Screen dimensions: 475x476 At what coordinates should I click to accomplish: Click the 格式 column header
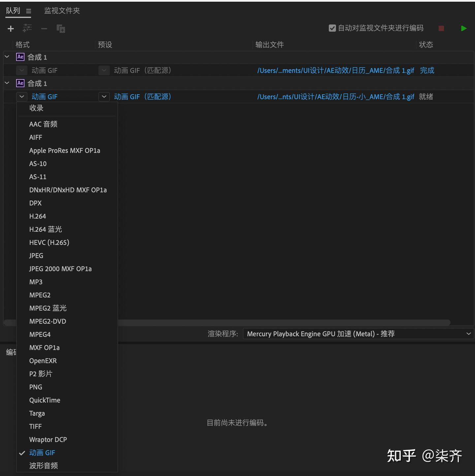[23, 45]
